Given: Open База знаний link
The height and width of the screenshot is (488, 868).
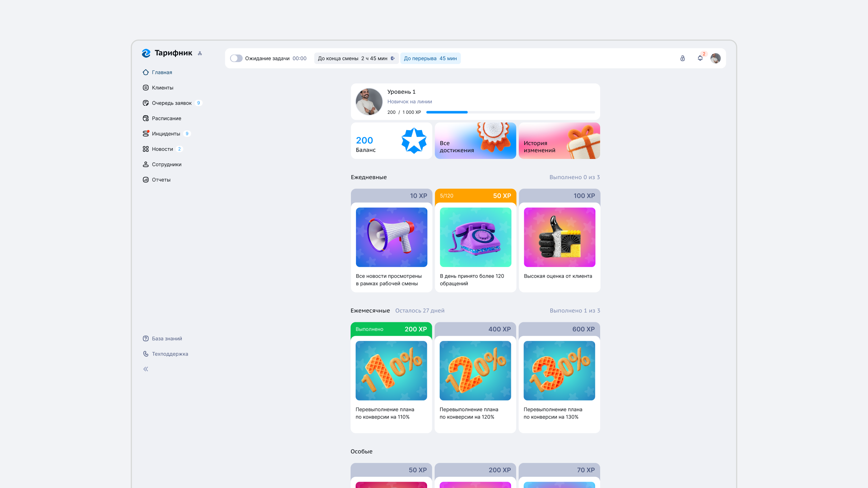Looking at the screenshot, I should pos(167,339).
